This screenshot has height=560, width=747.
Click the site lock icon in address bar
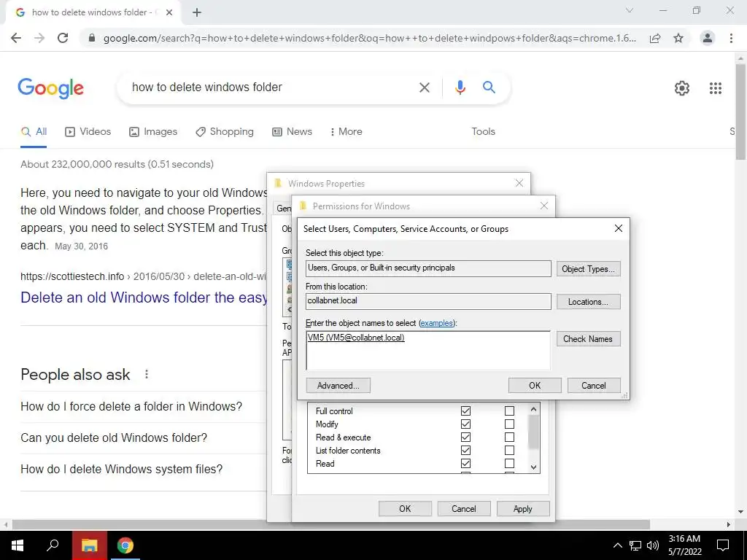[92, 38]
